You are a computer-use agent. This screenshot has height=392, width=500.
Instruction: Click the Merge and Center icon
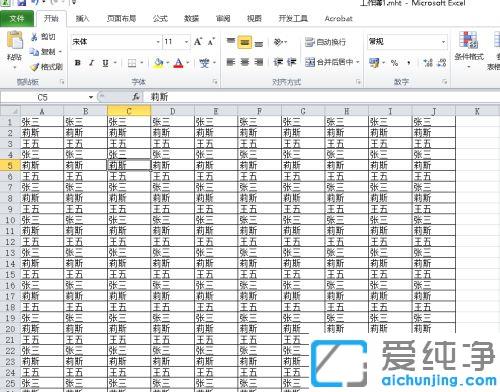(x=310, y=62)
